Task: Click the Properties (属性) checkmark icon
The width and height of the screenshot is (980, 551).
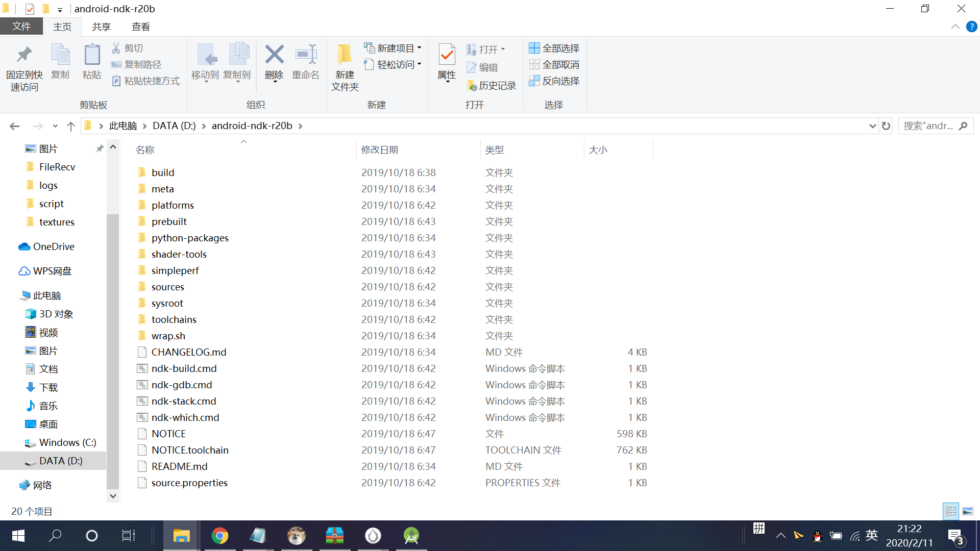Action: pos(447,55)
